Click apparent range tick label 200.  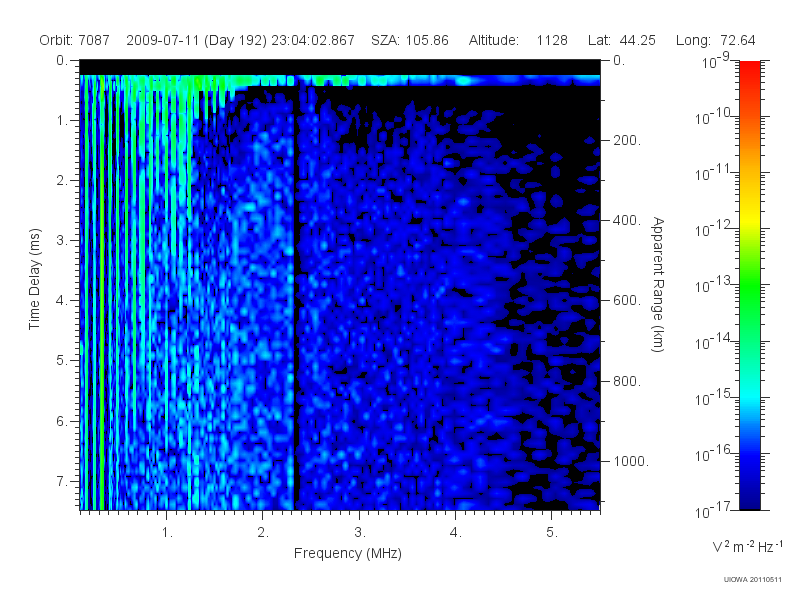point(627,140)
